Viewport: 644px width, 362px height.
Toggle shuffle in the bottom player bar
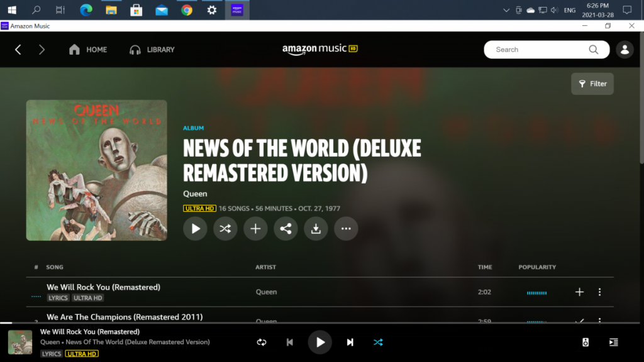pos(377,343)
